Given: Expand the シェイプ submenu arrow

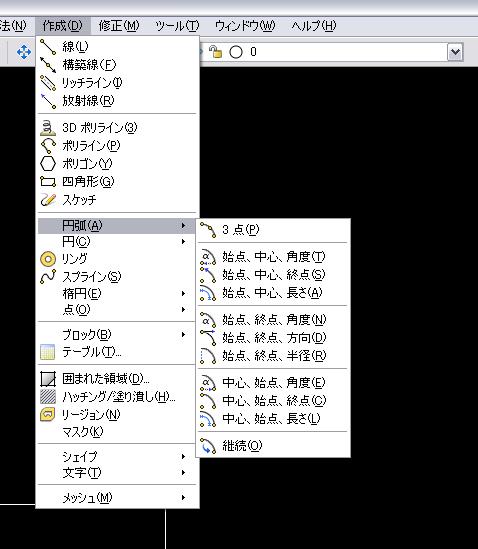Looking at the screenshot, I should [x=183, y=457].
